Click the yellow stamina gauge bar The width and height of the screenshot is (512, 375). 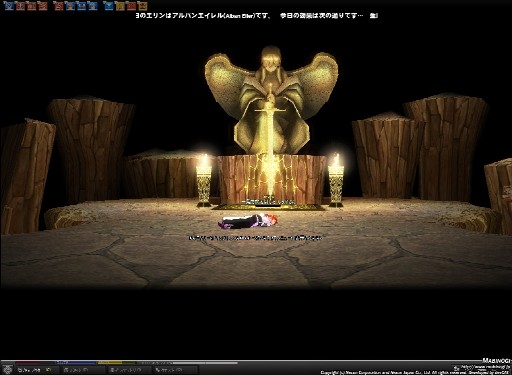[x=117, y=363]
